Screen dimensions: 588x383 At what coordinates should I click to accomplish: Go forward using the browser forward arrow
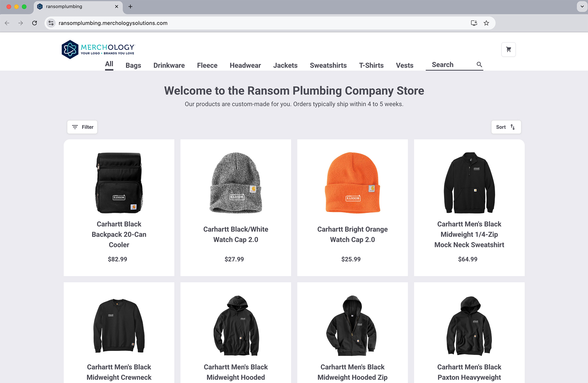point(21,23)
